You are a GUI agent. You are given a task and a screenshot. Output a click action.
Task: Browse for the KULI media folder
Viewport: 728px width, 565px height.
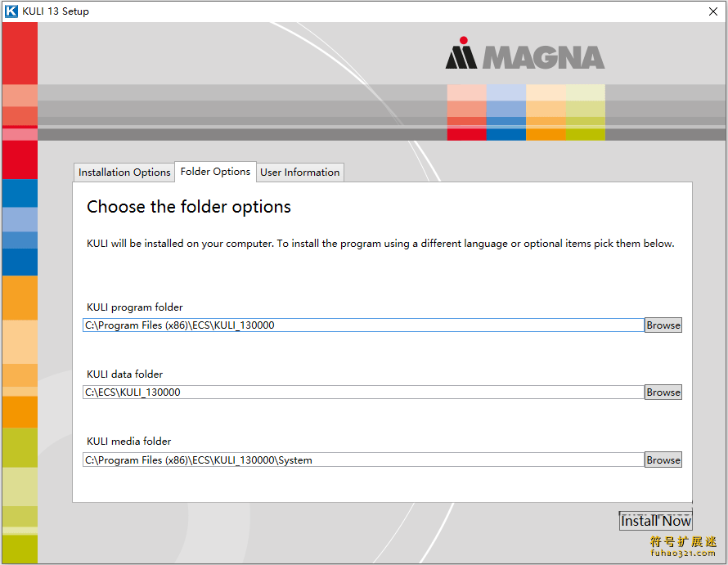(663, 460)
